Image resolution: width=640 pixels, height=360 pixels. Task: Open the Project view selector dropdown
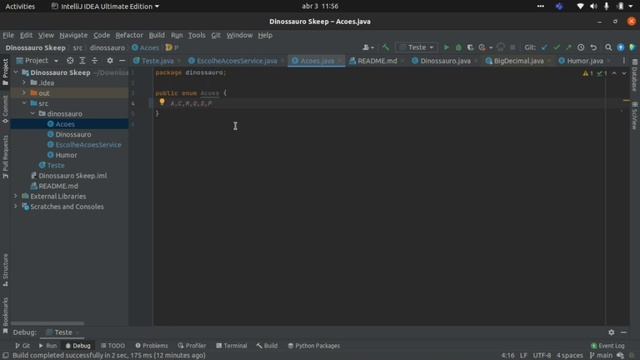tap(37, 60)
